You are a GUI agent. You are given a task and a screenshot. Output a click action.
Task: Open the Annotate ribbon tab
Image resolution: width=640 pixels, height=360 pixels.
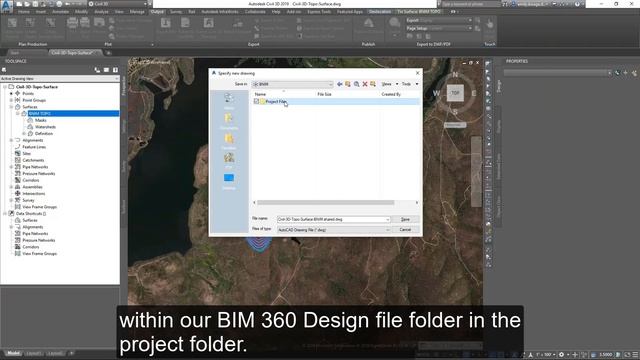60,12
